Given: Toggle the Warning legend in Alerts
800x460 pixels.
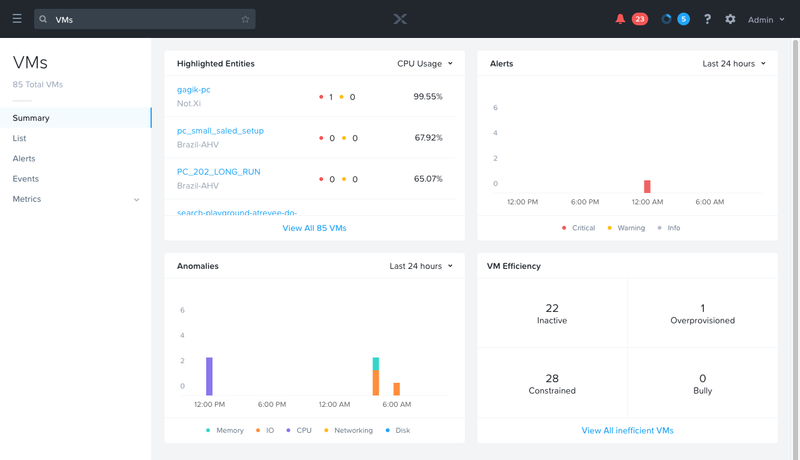Looking at the screenshot, I should (x=626, y=228).
